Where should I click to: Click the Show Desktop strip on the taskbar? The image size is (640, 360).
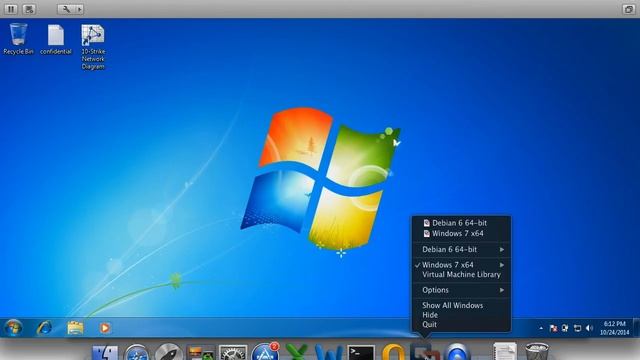(636, 328)
